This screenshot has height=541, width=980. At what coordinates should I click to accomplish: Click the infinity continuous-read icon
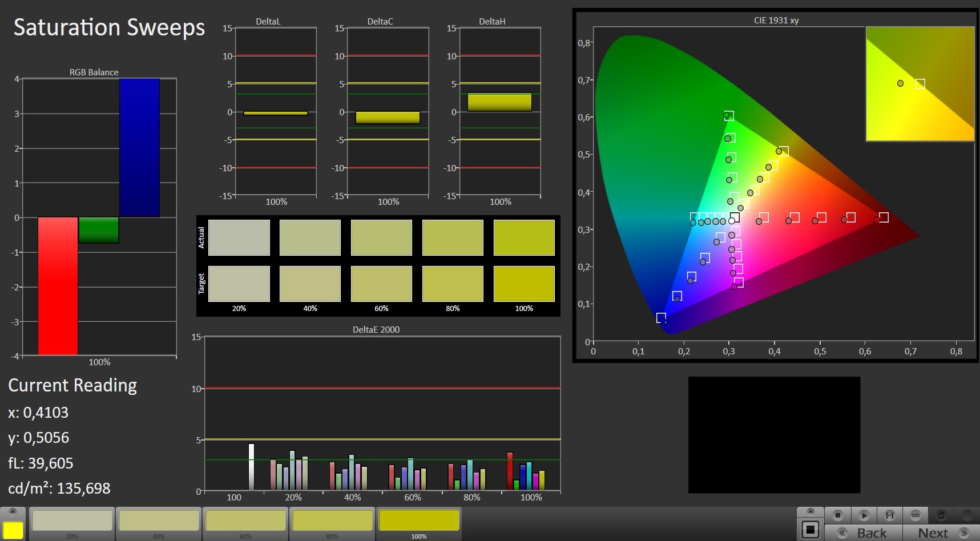coord(915,515)
